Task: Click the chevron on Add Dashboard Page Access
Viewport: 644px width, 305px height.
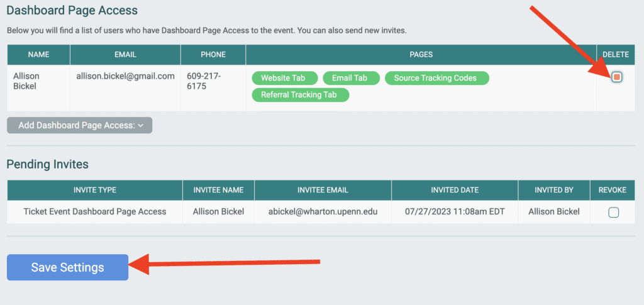Action: 140,126
